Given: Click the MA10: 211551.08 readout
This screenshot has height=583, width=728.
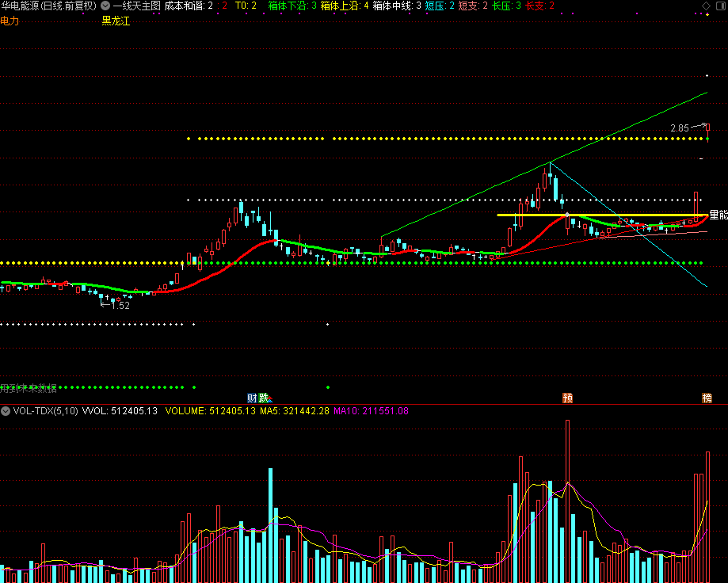Looking at the screenshot, I should (371, 411).
